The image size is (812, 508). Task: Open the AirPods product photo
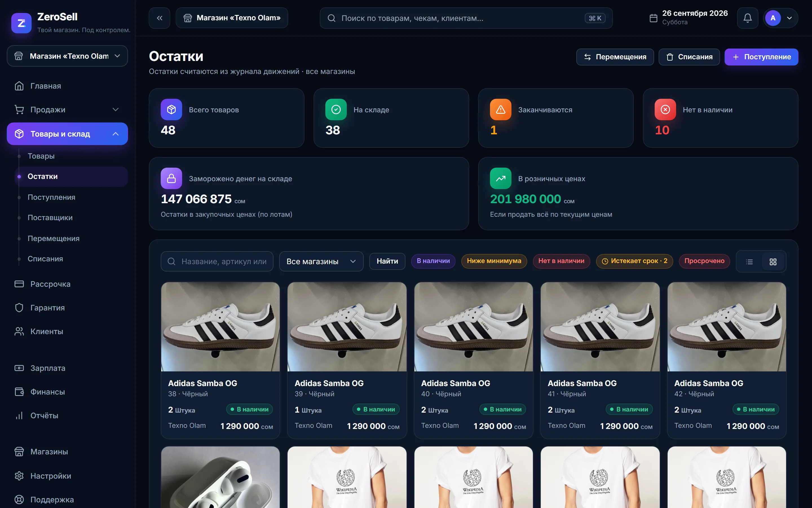coord(220,478)
